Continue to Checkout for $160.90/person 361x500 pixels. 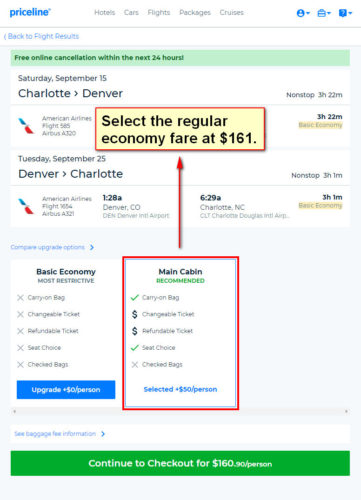click(180, 463)
